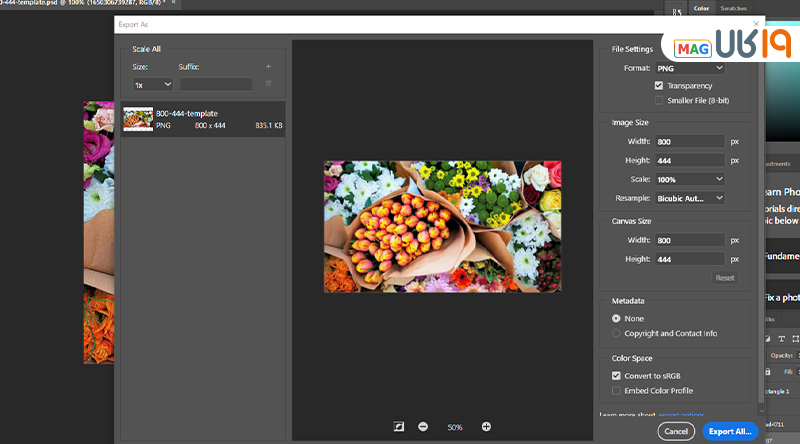
Task: Click the adjustment filter icon in Layers panel
Action: [768, 339]
